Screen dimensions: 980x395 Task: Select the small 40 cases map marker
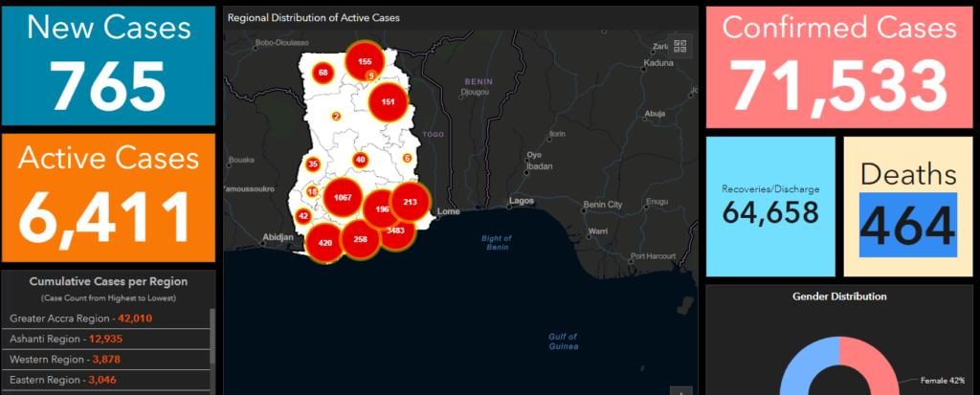pyautogui.click(x=360, y=160)
